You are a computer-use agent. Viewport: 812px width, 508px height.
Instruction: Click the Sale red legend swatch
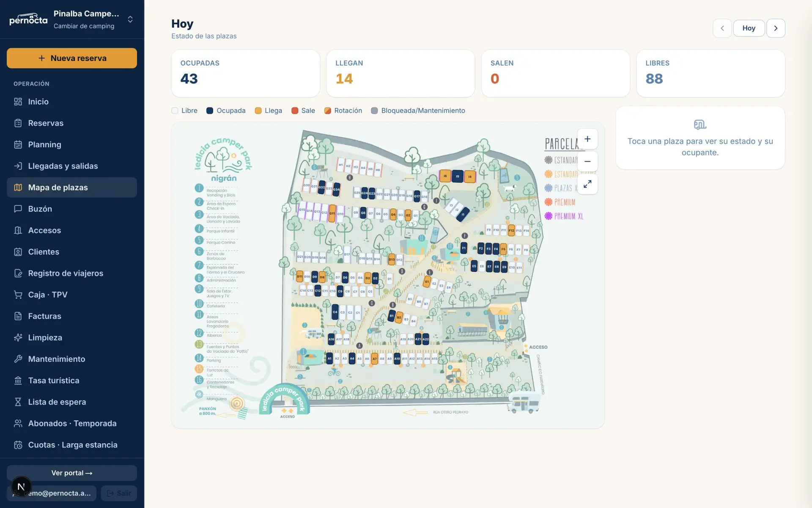(x=295, y=110)
